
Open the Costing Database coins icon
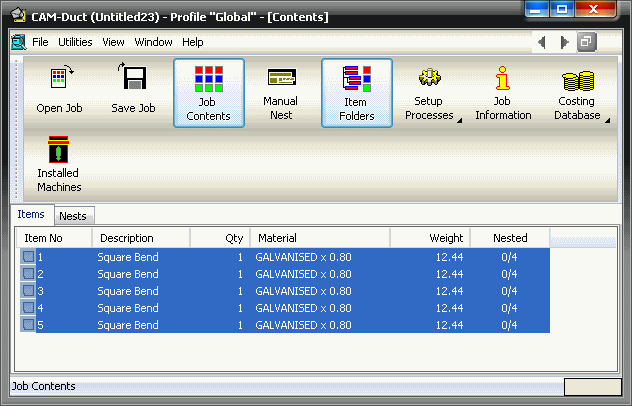[x=578, y=81]
